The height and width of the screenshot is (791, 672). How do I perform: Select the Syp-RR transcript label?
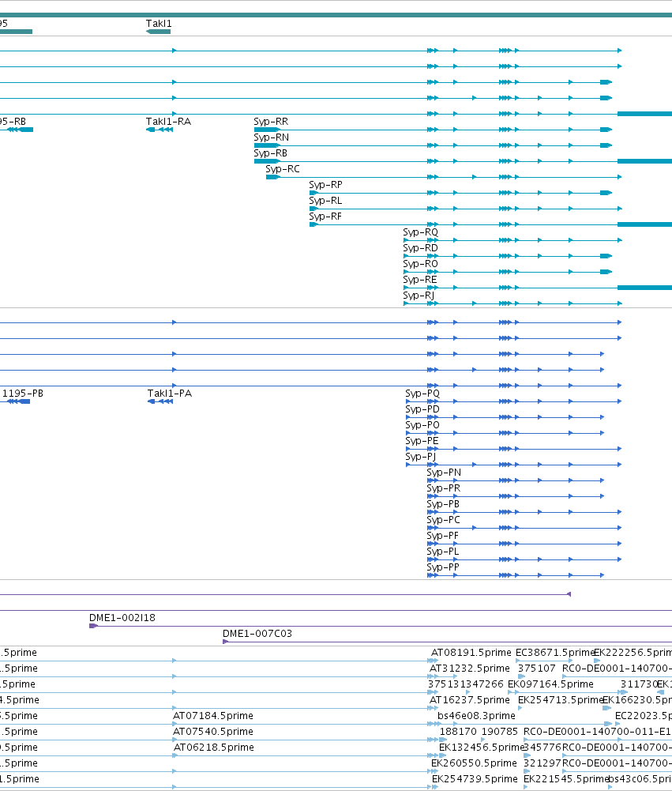[271, 122]
